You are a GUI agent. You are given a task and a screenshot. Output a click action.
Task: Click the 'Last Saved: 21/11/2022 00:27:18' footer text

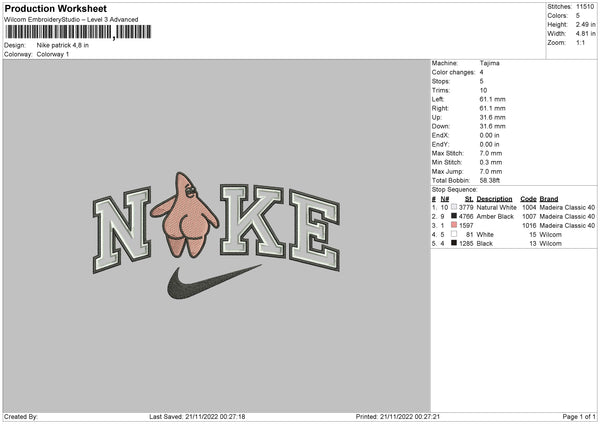197,417
